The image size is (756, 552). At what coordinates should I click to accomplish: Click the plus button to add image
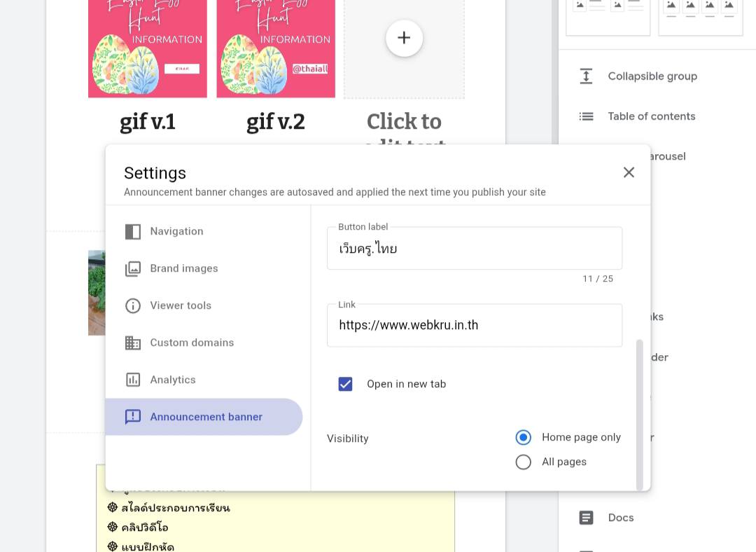[x=404, y=38]
